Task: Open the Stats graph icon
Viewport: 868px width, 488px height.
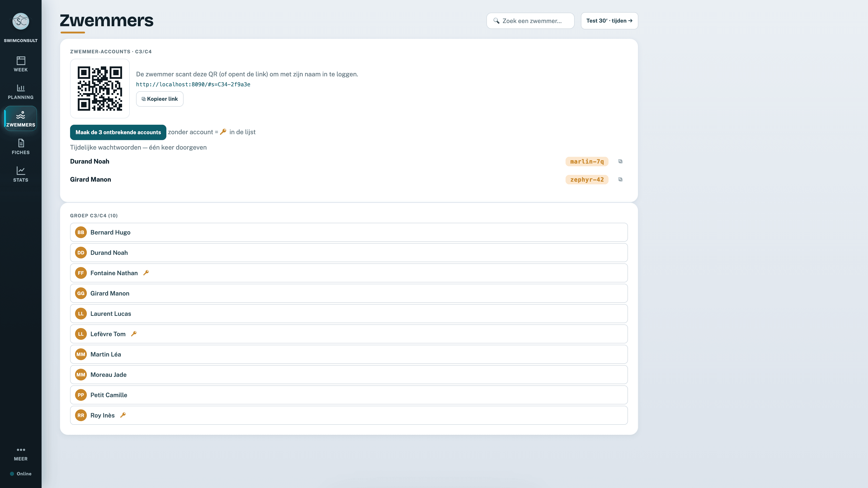Action: pos(21,170)
